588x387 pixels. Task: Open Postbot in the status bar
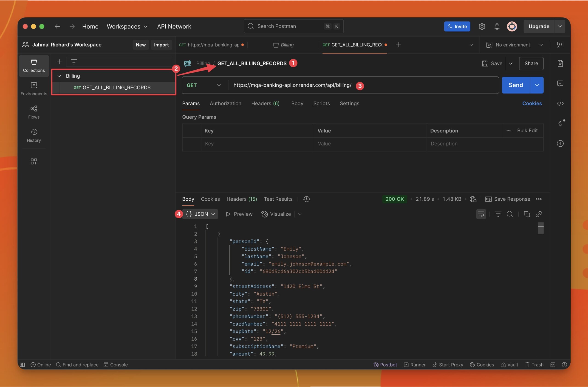point(385,365)
